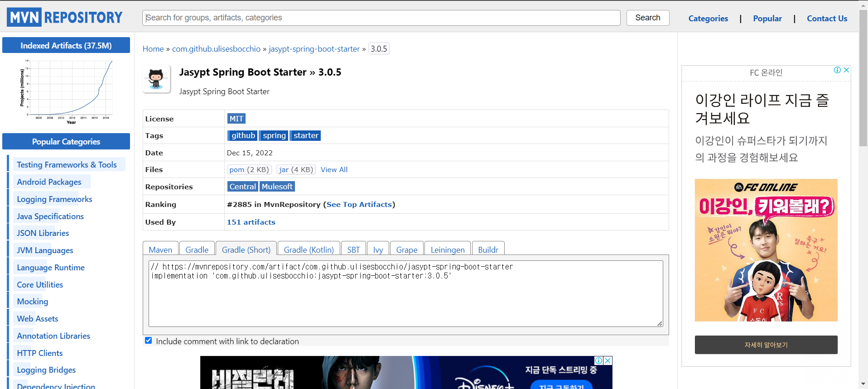868x389 pixels.
Task: Open Annotation Libraries category
Action: [53, 336]
